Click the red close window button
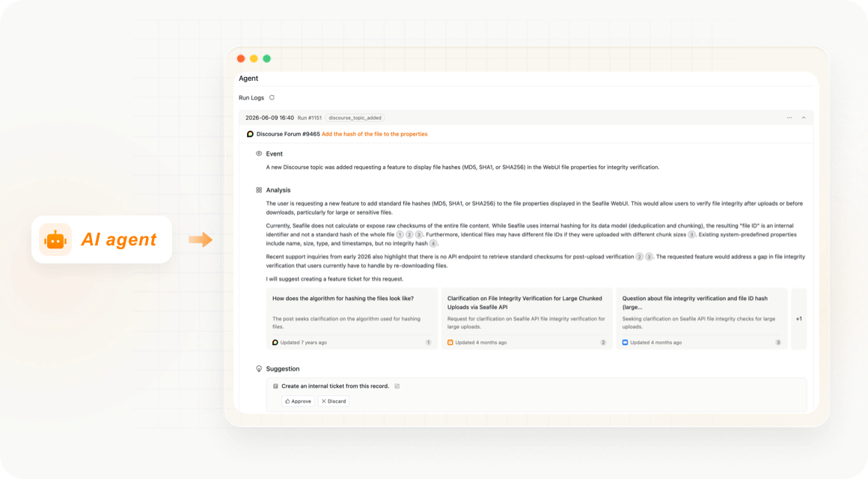Image resolution: width=868 pixels, height=479 pixels. [241, 58]
